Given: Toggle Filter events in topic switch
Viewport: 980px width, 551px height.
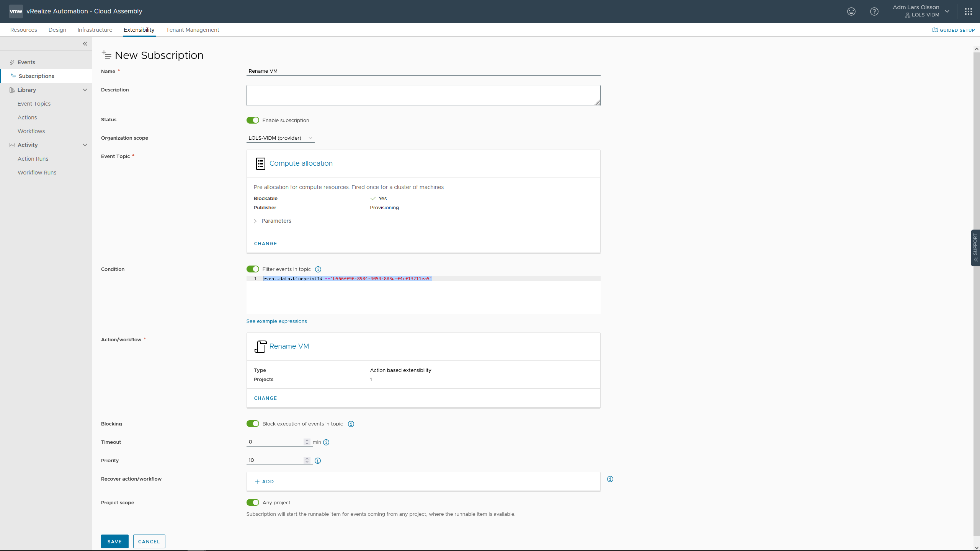Looking at the screenshot, I should 253,269.
